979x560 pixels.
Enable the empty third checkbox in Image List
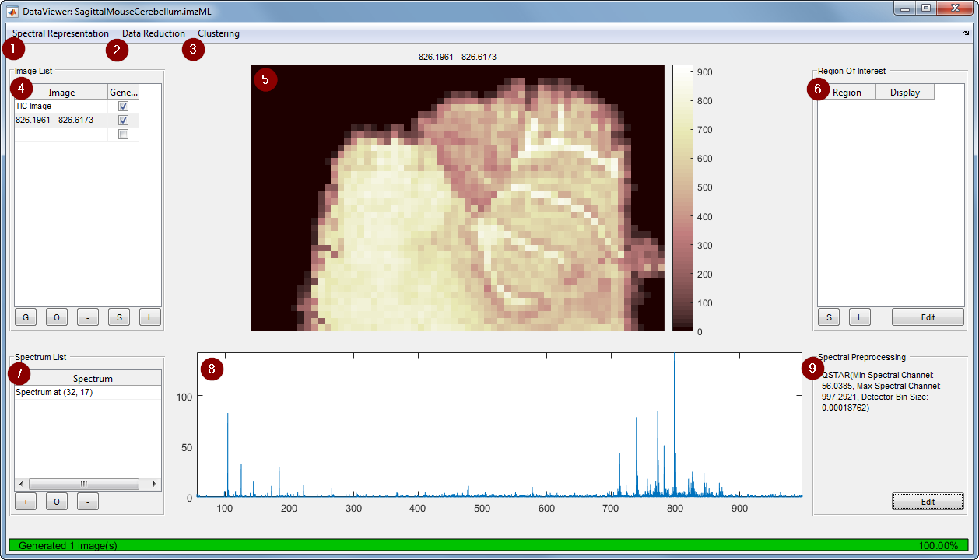pyautogui.click(x=122, y=133)
